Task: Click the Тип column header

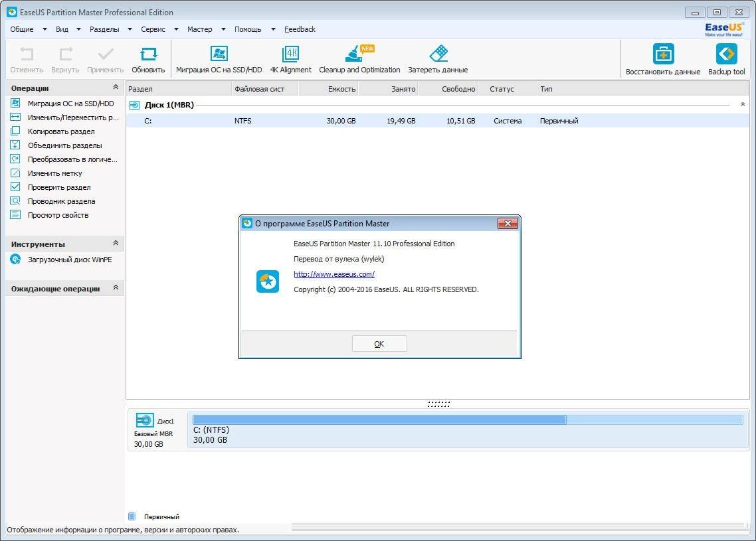Action: pos(642,89)
